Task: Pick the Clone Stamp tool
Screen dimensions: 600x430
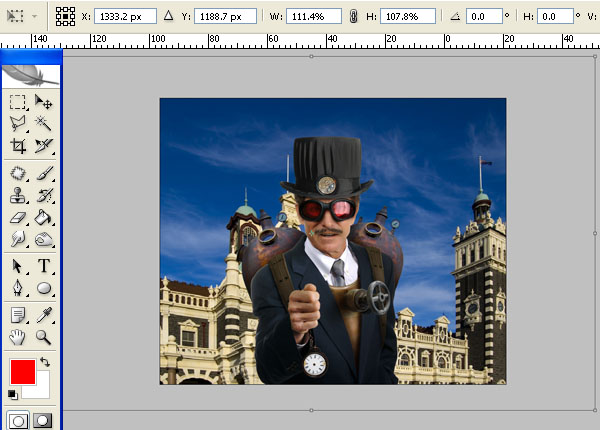Action: pyautogui.click(x=18, y=195)
